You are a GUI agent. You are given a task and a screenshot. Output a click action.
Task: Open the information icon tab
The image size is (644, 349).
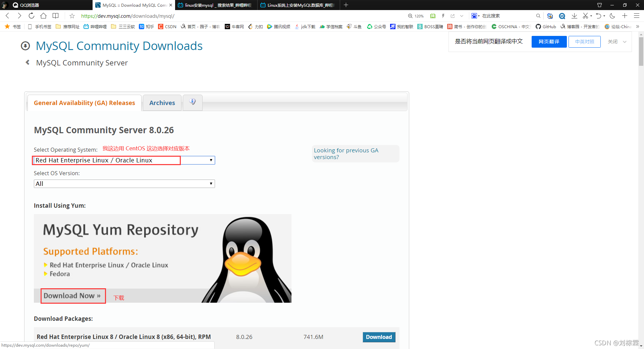tap(193, 102)
